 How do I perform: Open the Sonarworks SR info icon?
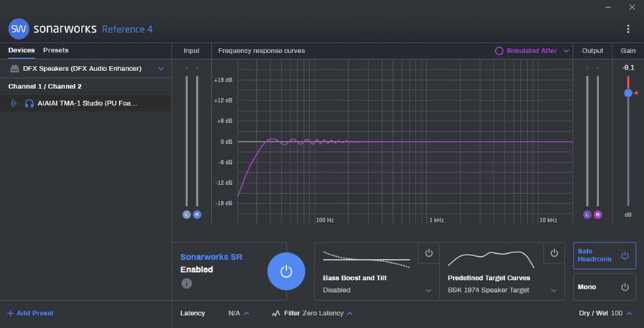pos(186,283)
